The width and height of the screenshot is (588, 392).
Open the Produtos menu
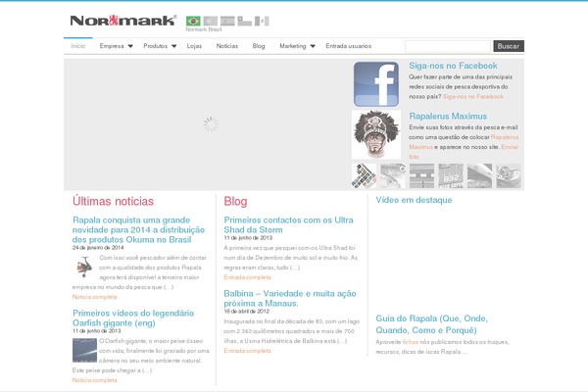pyautogui.click(x=155, y=46)
